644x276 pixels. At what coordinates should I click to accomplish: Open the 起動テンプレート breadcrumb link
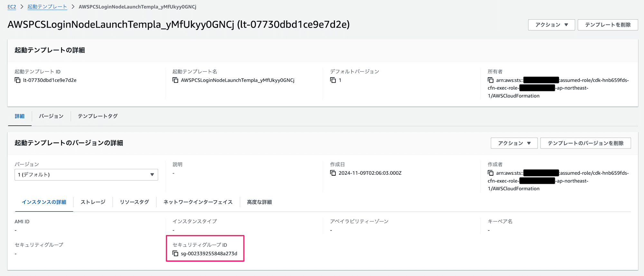(47, 7)
